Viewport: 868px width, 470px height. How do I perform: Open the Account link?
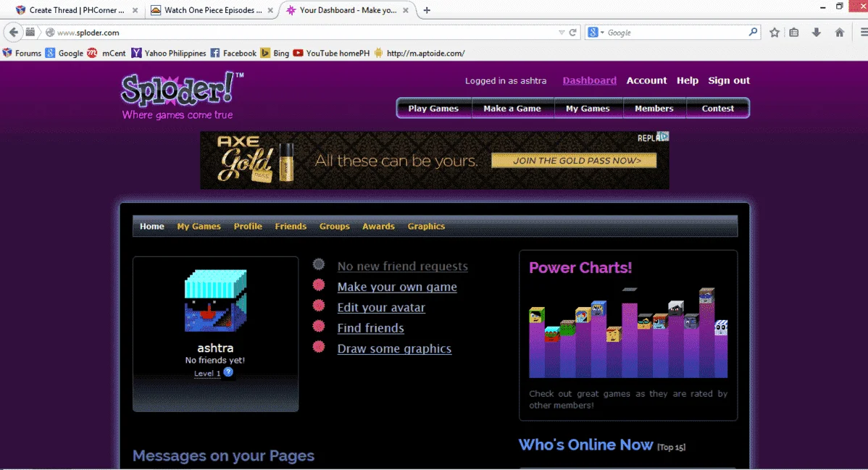[646, 81]
